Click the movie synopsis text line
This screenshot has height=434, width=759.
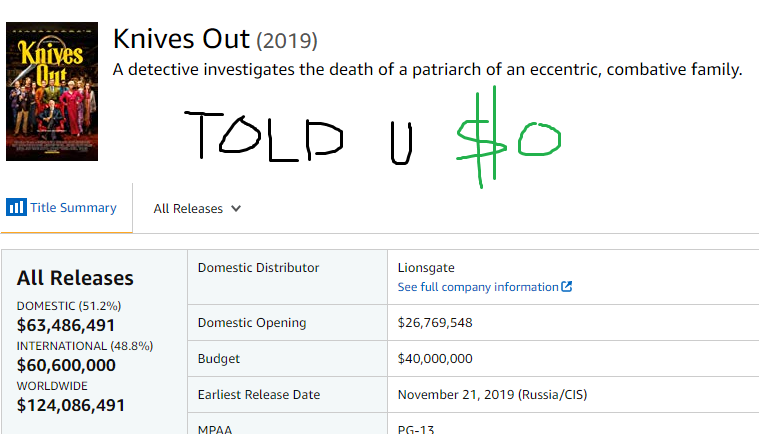point(427,70)
